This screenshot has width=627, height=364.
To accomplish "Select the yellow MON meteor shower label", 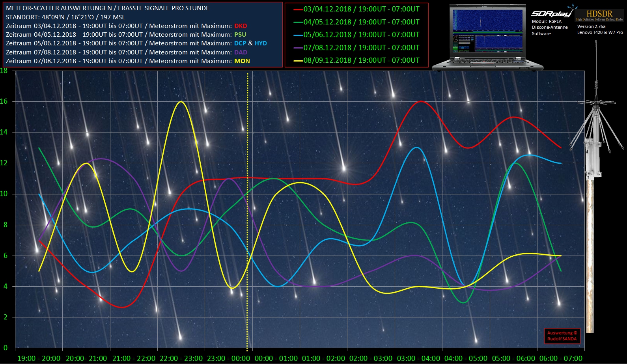I will tap(242, 61).
